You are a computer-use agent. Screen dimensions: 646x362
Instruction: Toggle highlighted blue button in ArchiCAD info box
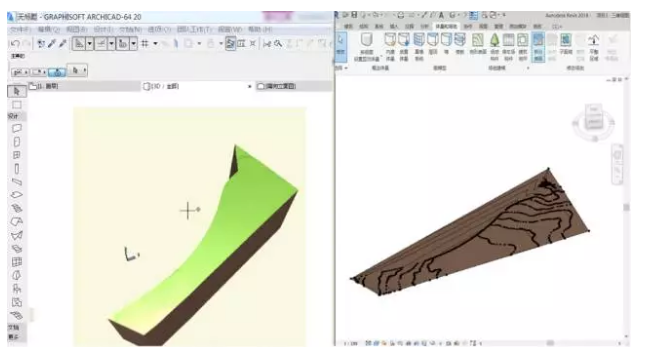point(57,72)
